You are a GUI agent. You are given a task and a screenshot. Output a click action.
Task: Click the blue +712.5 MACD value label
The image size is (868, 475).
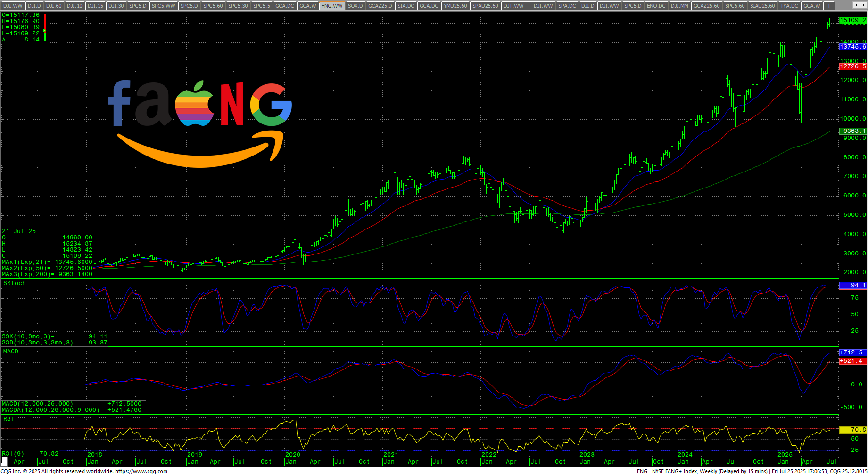pyautogui.click(x=853, y=352)
